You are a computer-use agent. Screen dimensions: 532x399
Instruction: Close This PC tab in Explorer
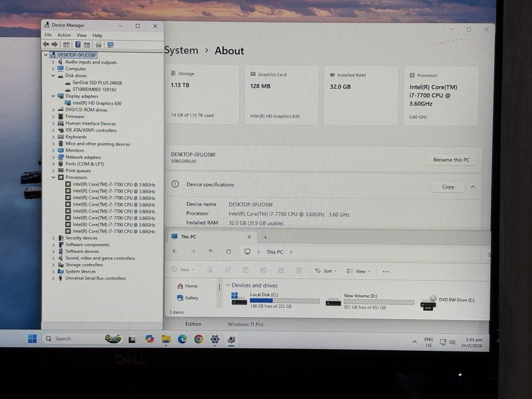pos(249,237)
